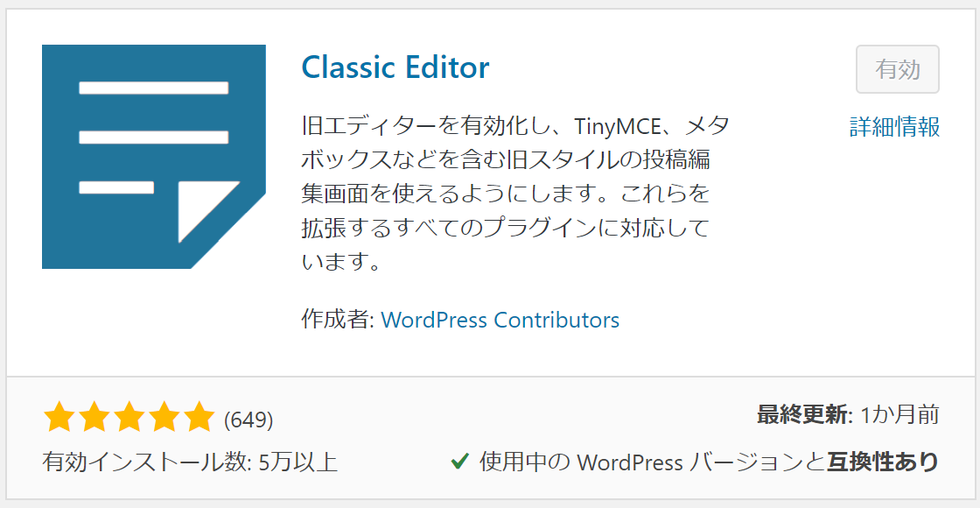
Task: Click the plugin description starting 旧エディターを有効化し
Action: [515, 194]
